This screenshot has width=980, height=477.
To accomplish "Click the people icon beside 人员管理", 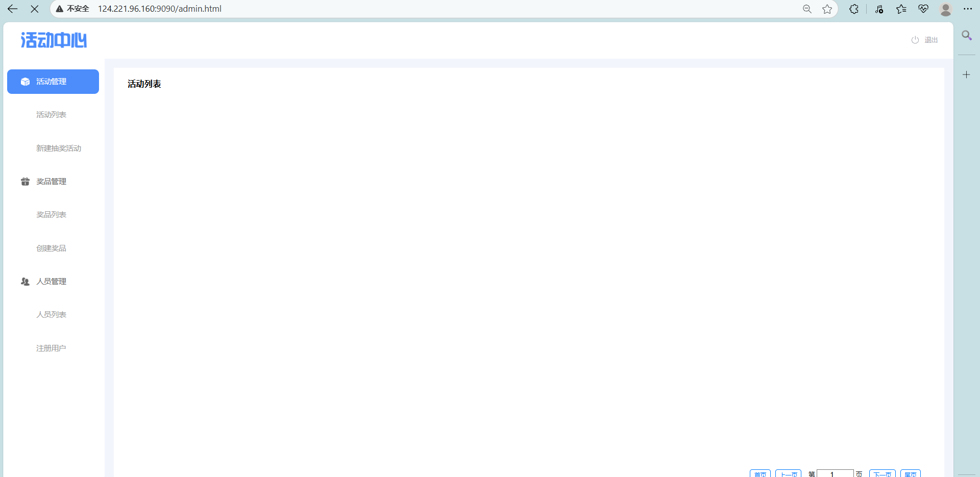I will click(x=25, y=282).
